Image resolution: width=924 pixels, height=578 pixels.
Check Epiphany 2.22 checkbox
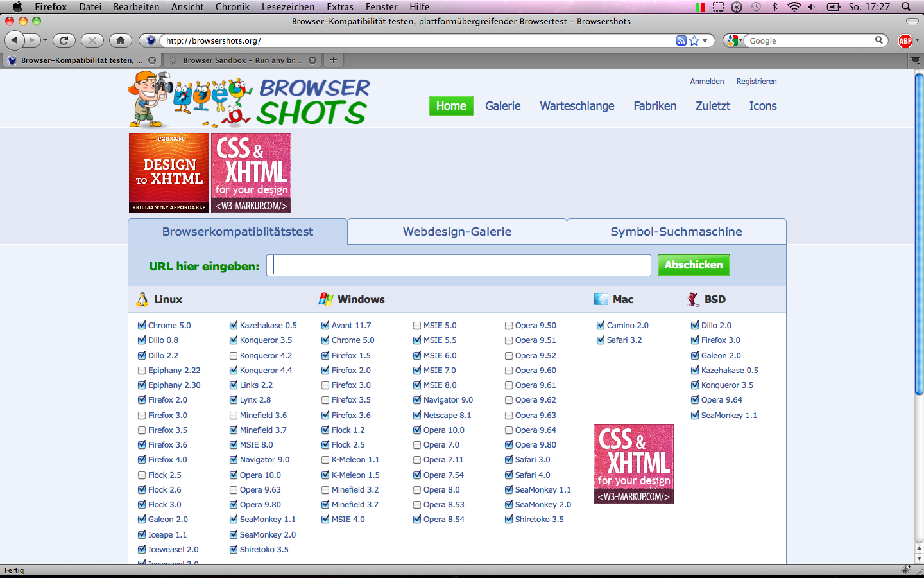(142, 370)
